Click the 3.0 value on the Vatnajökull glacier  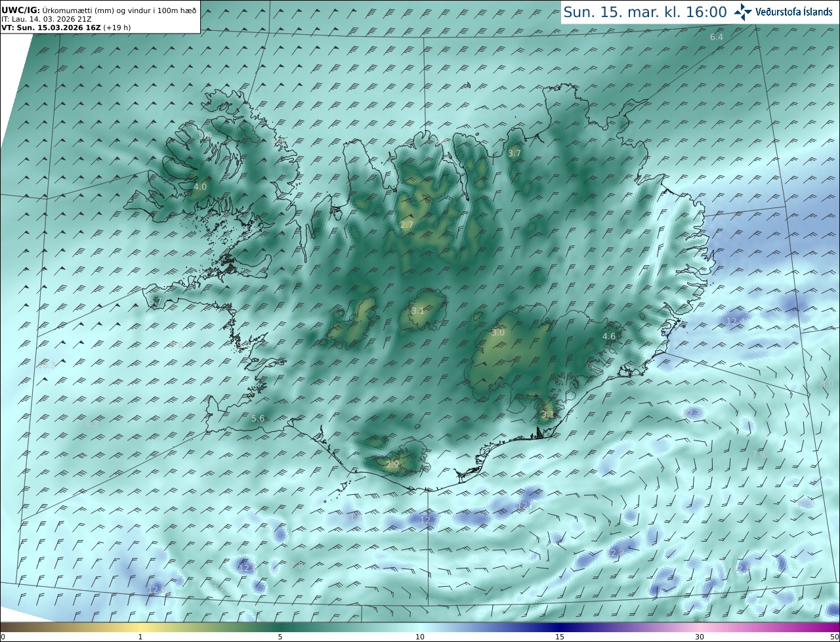click(498, 332)
